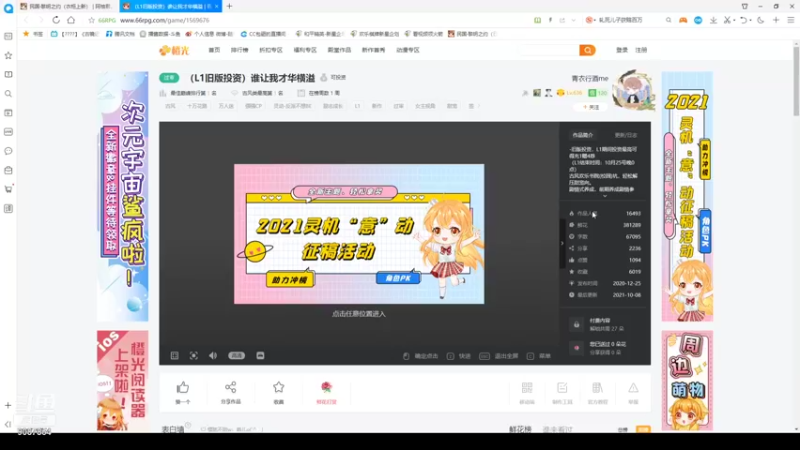This screenshot has height=450, width=800.
Task: Click the 登录 login link
Action: pos(622,50)
